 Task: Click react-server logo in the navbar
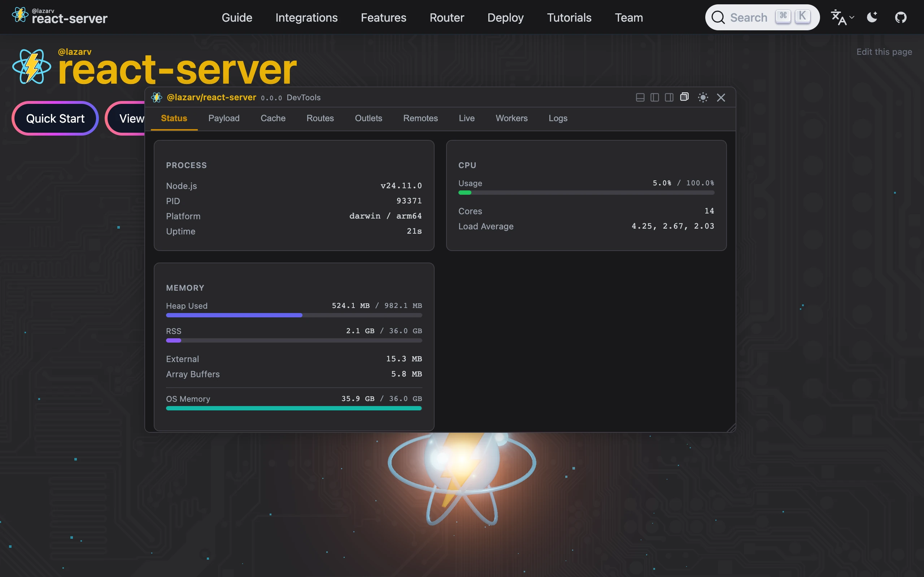[60, 16]
